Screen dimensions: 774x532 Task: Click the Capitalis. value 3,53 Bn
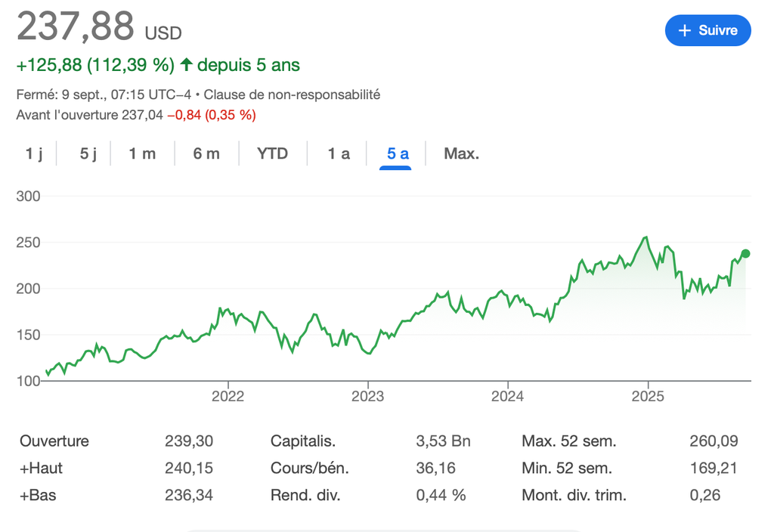[x=443, y=441]
